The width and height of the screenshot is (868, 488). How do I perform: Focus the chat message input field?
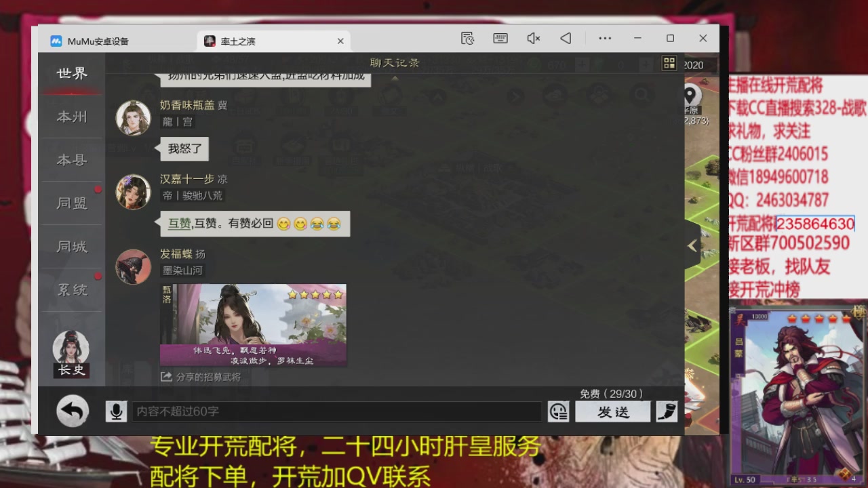(x=336, y=411)
